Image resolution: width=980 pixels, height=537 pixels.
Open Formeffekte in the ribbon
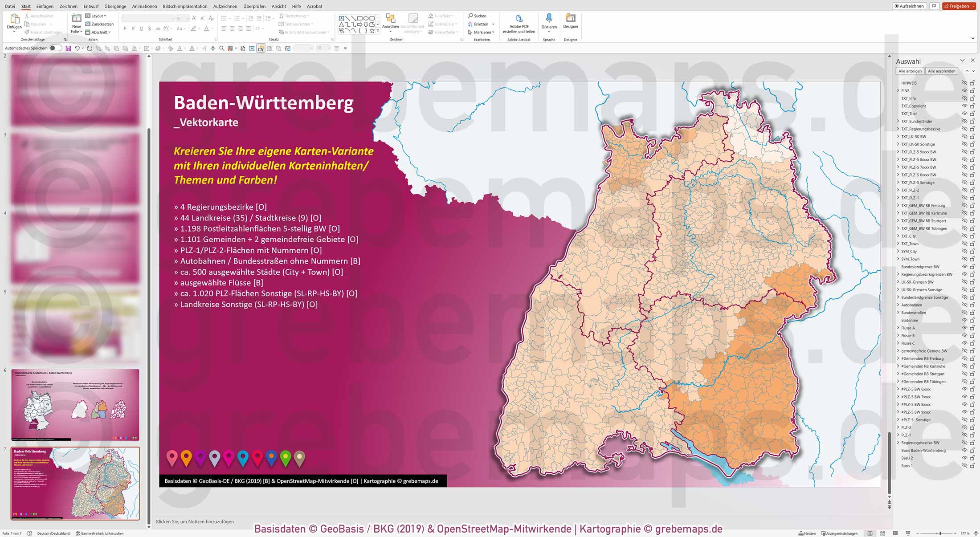tap(443, 32)
